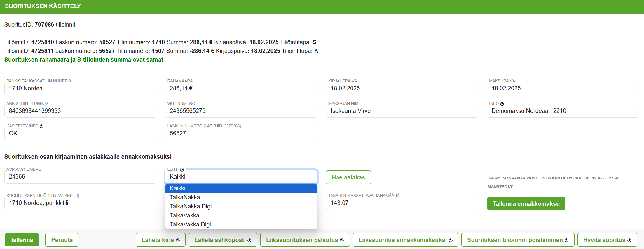
Task: Click Summa -286,14 € in second tiliöinti row
Action: 202,51
